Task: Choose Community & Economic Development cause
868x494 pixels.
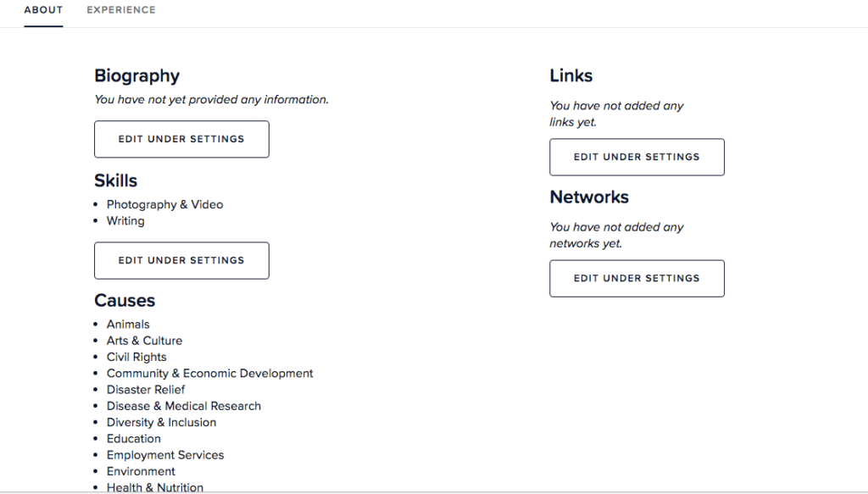Action: click(209, 373)
